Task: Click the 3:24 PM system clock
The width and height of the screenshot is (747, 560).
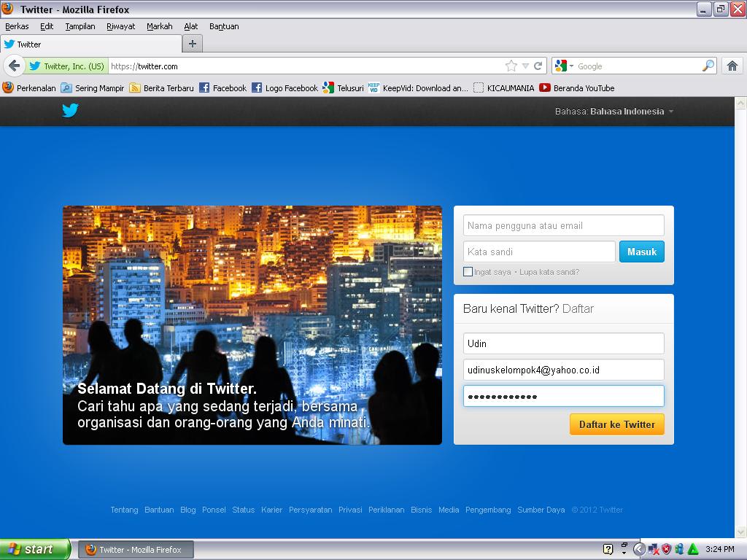Action: pyautogui.click(x=719, y=549)
